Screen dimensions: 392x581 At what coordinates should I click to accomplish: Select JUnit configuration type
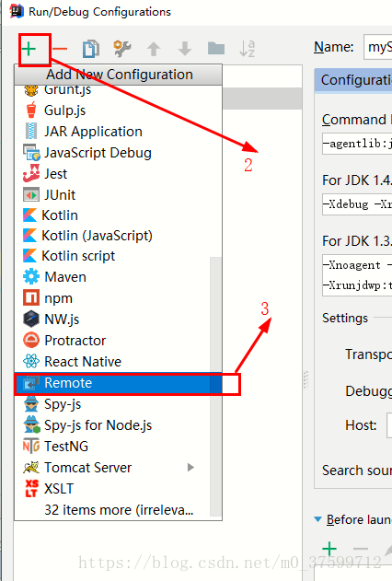118,195
